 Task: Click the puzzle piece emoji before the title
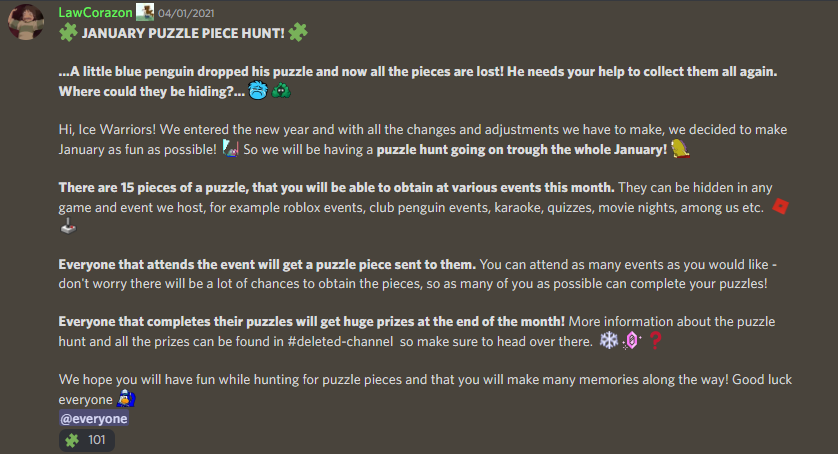(x=69, y=31)
